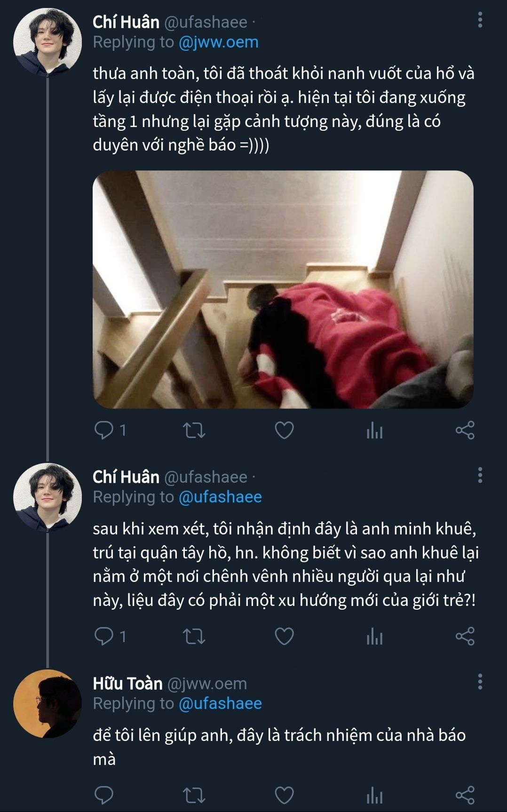View analytics of the first tweet

pos(374,430)
